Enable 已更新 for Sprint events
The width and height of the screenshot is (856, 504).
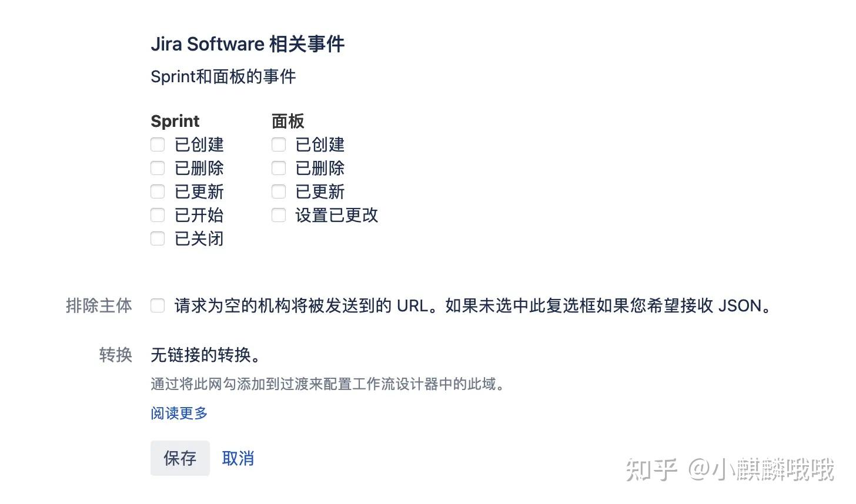(x=157, y=191)
